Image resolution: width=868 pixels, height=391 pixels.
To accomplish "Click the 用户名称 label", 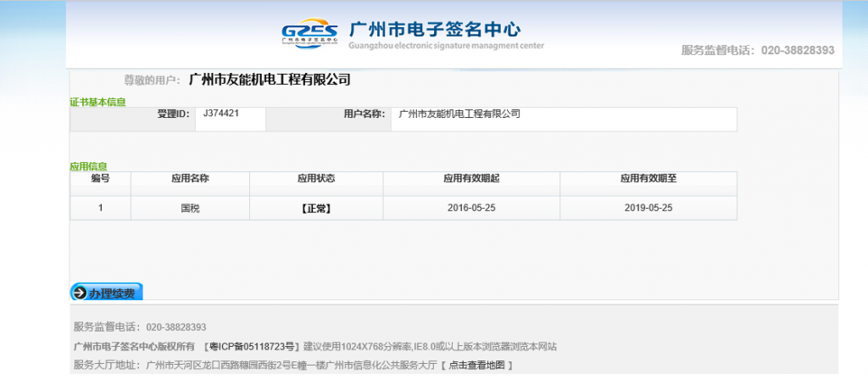I will point(364,115).
